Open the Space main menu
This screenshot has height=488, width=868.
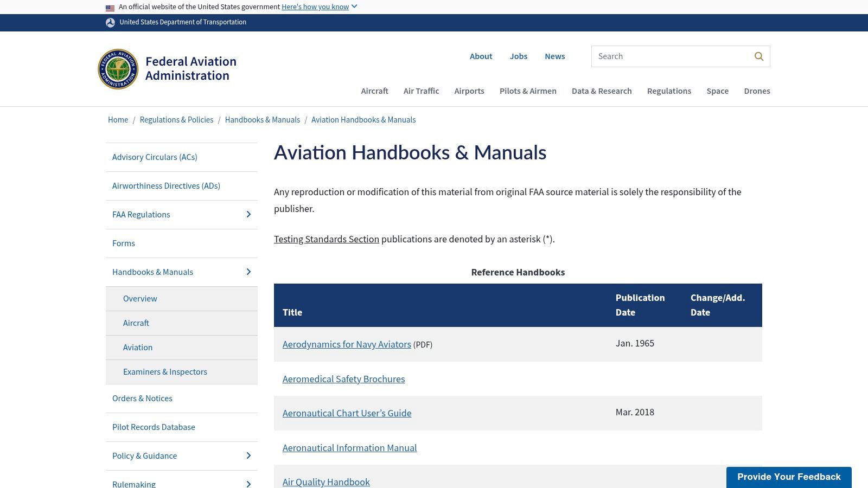click(718, 91)
